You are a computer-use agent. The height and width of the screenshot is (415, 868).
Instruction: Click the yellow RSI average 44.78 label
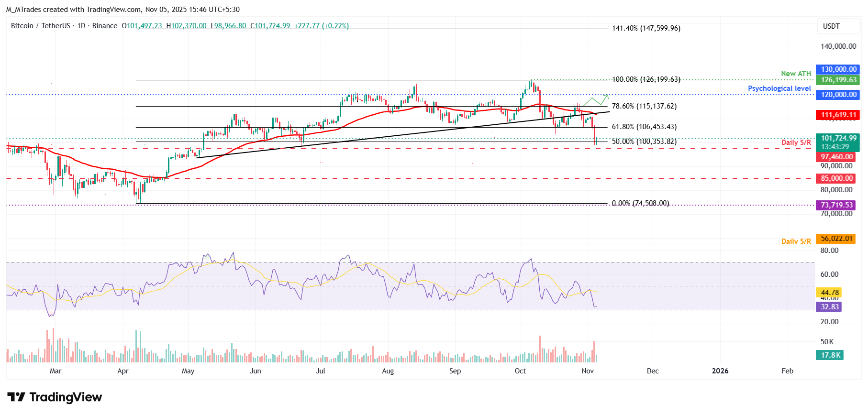pyautogui.click(x=829, y=293)
